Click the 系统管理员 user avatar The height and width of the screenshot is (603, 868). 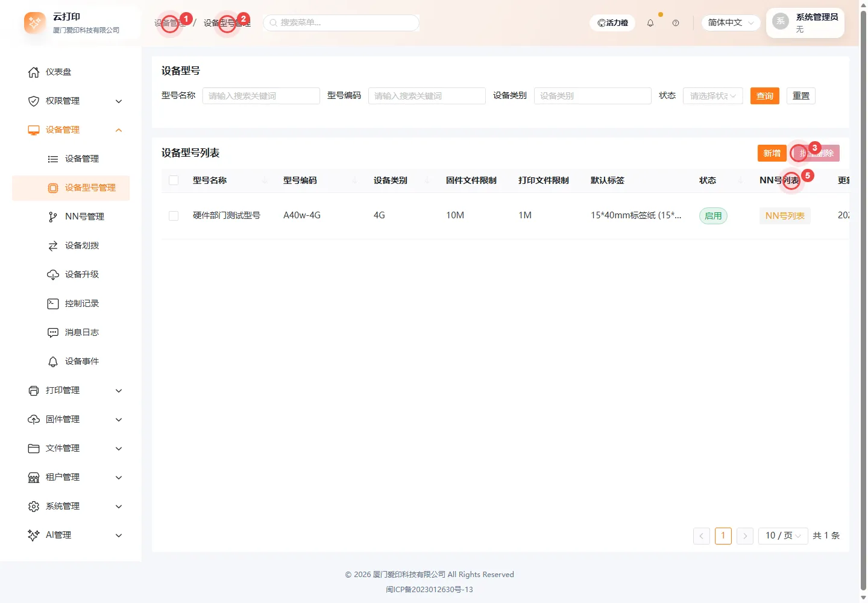click(781, 21)
